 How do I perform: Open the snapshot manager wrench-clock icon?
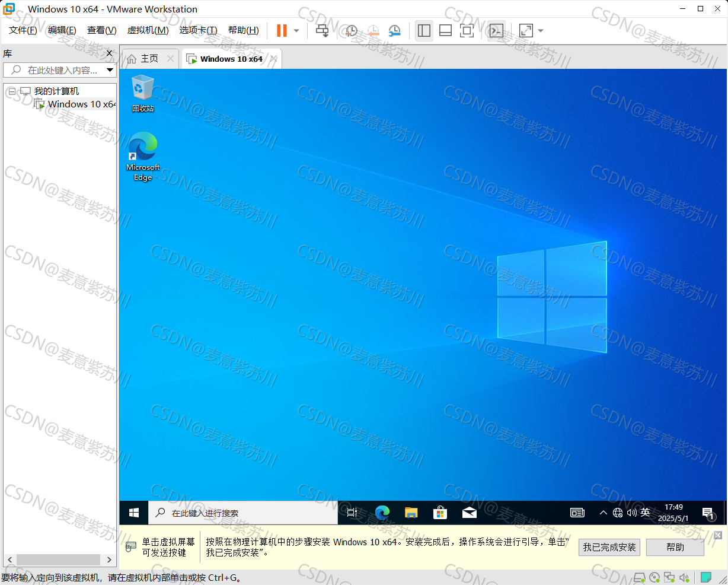394,31
